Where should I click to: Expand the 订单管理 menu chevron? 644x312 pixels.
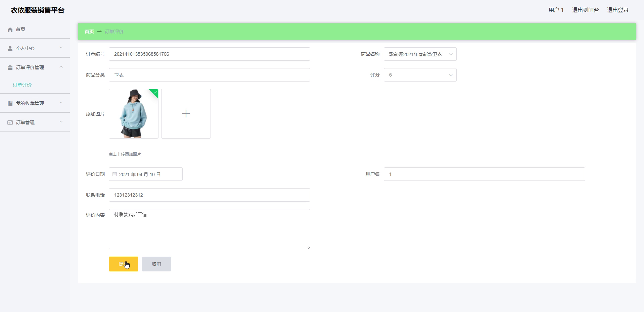pyautogui.click(x=61, y=122)
